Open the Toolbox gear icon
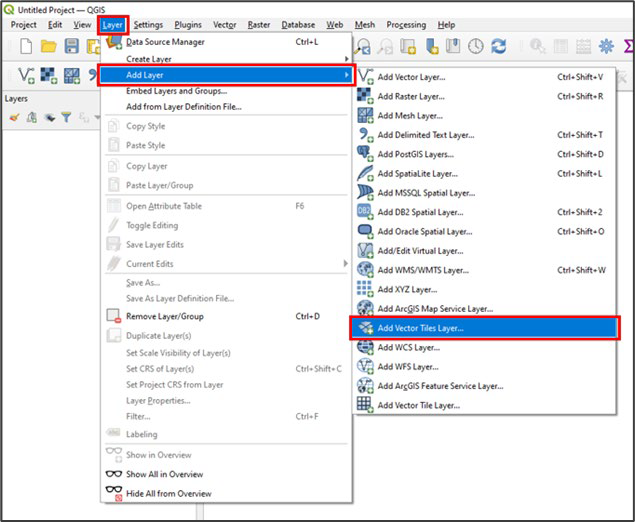 point(606,46)
